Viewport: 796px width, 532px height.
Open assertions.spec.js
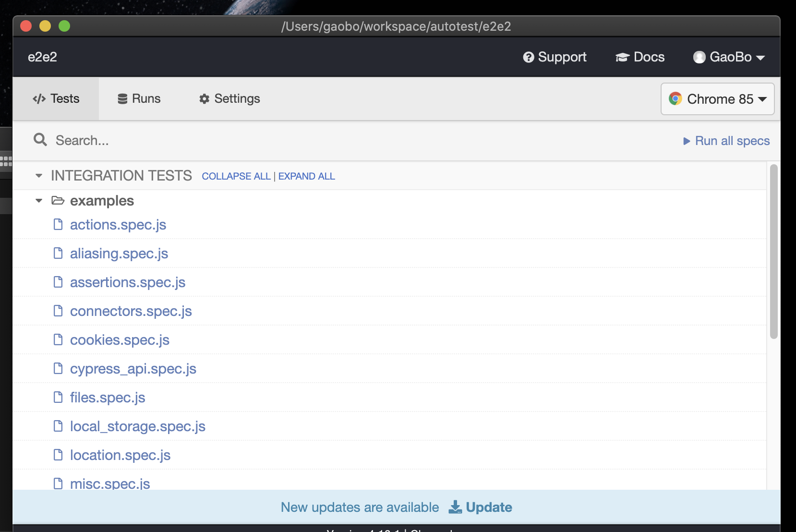128,282
